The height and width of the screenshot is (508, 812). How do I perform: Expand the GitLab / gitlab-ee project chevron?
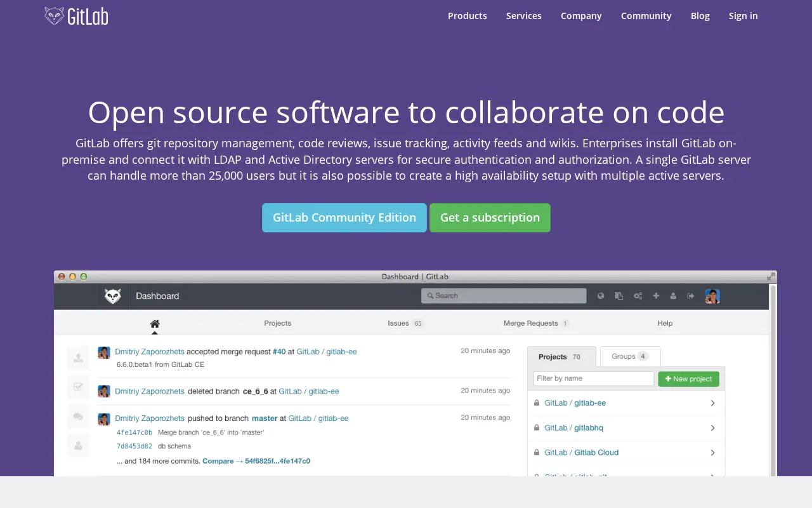point(712,403)
